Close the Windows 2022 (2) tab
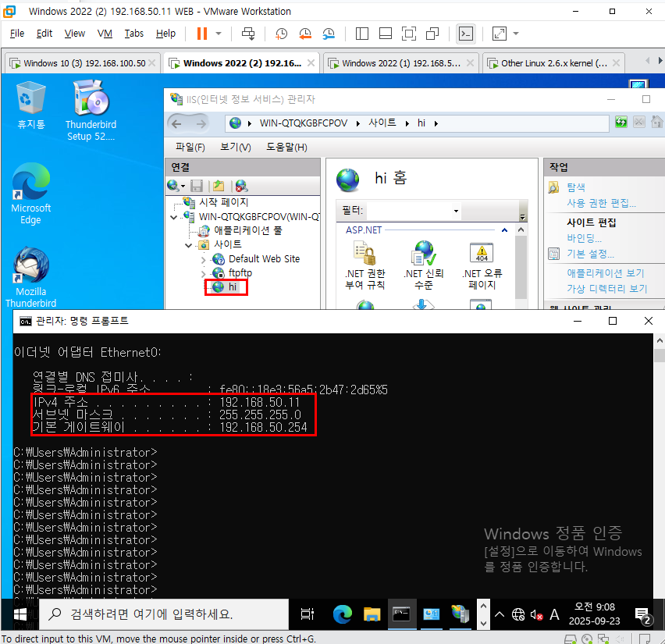This screenshot has height=644, width=665. (x=311, y=63)
